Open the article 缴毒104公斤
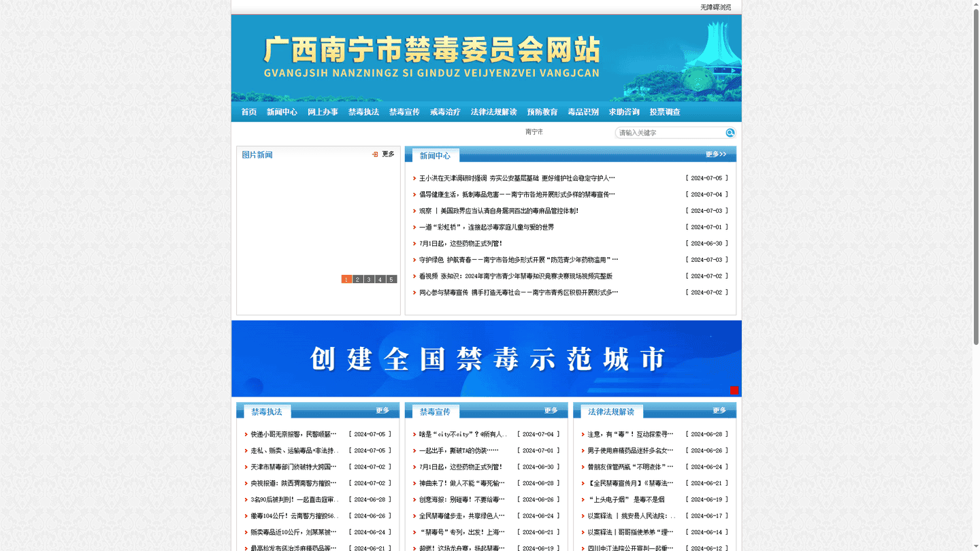 point(295,516)
